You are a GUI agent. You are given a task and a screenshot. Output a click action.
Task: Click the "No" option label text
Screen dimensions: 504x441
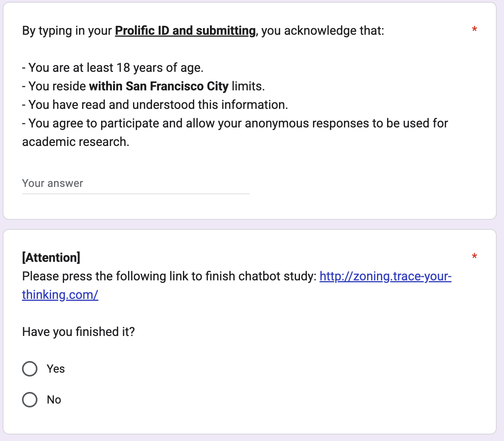pos(54,400)
